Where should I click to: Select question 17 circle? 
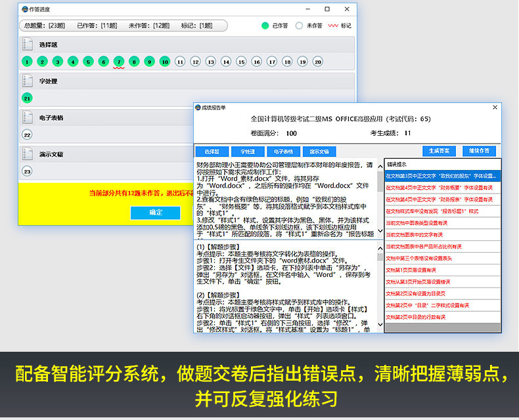272,62
